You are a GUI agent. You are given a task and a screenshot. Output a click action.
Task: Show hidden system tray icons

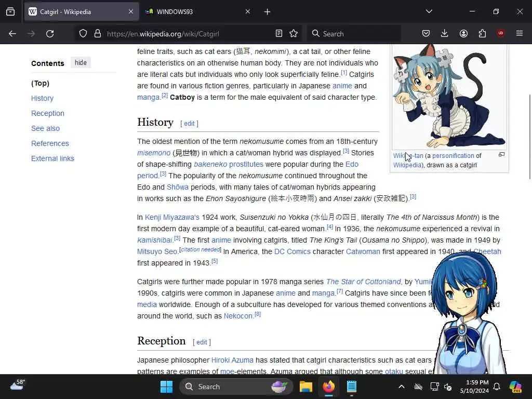click(x=402, y=387)
